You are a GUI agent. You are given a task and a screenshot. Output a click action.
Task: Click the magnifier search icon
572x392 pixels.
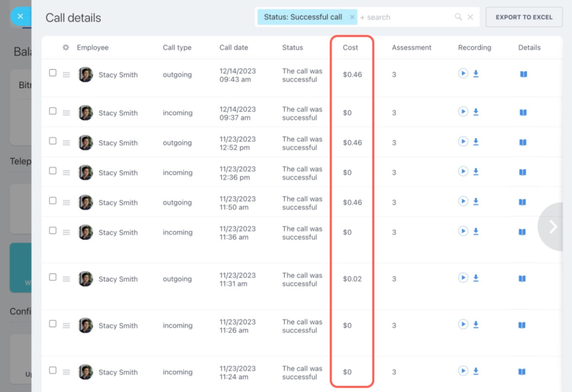click(x=458, y=17)
